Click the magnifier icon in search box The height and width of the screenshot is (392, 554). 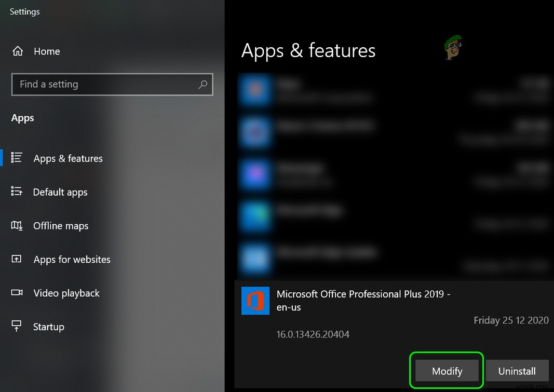click(202, 84)
